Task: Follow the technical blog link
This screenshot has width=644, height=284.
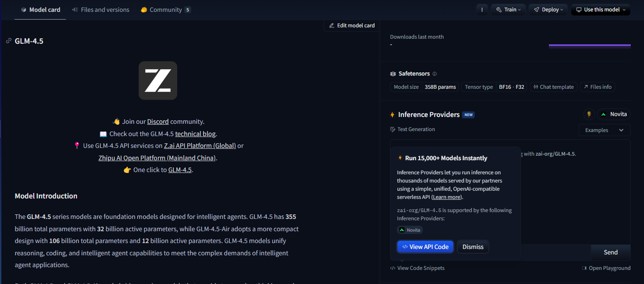Action: point(195,134)
